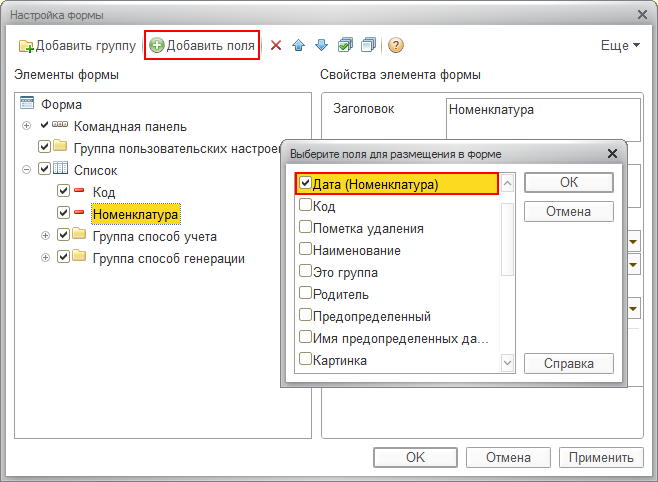This screenshot has width=658, height=482.
Task: Click the Заголовок input field
Action: [x=543, y=119]
